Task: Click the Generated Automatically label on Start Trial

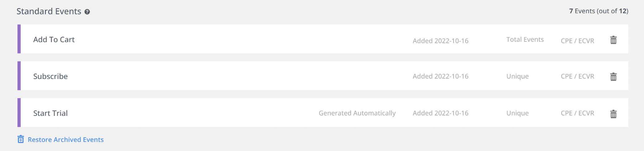Action: (x=357, y=113)
